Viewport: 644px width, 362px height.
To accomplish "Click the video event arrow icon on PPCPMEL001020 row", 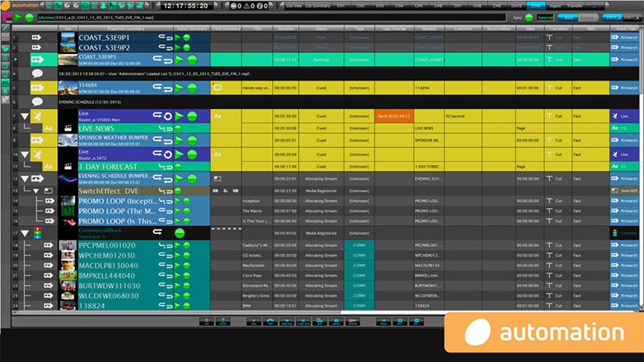I will 37,245.
